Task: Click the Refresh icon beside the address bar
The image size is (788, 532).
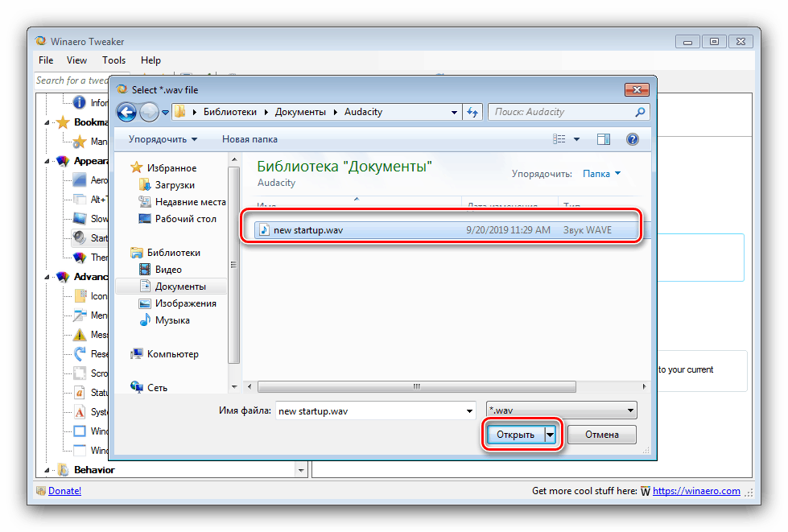Action: [x=474, y=112]
